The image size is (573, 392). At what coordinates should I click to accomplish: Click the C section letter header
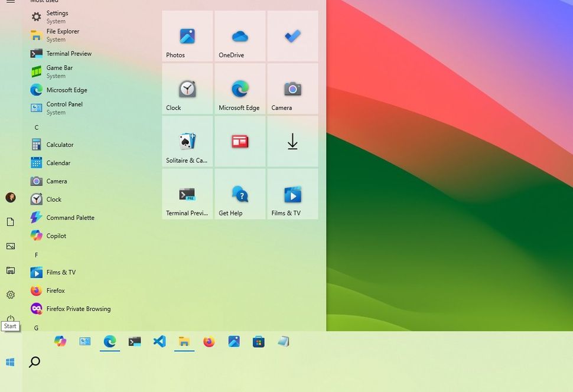click(36, 127)
